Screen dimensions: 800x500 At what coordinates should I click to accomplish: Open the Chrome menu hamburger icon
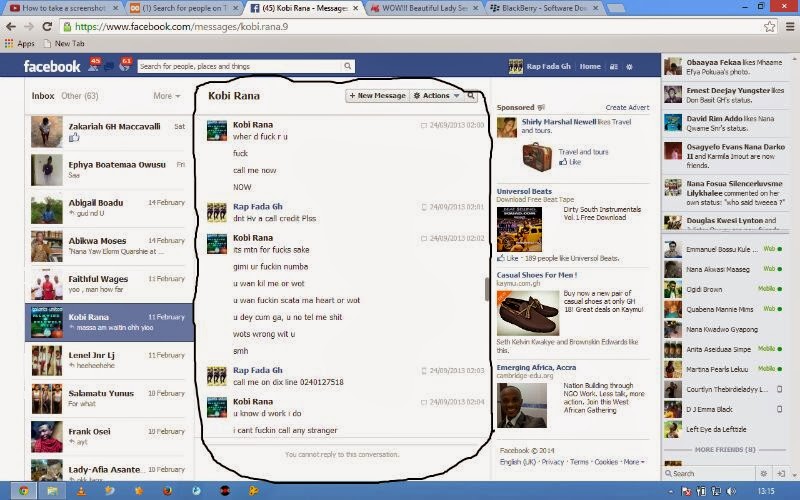790,27
